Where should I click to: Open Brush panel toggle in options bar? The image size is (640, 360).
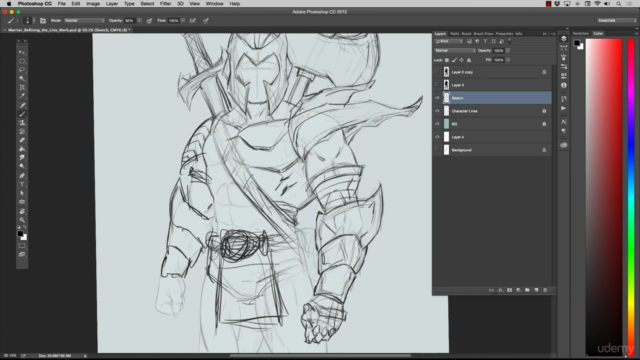(x=43, y=20)
